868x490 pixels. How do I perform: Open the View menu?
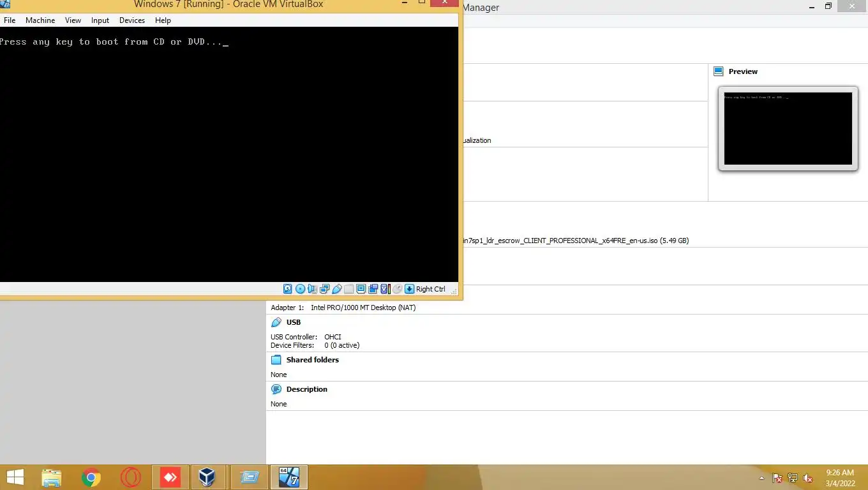click(73, 20)
